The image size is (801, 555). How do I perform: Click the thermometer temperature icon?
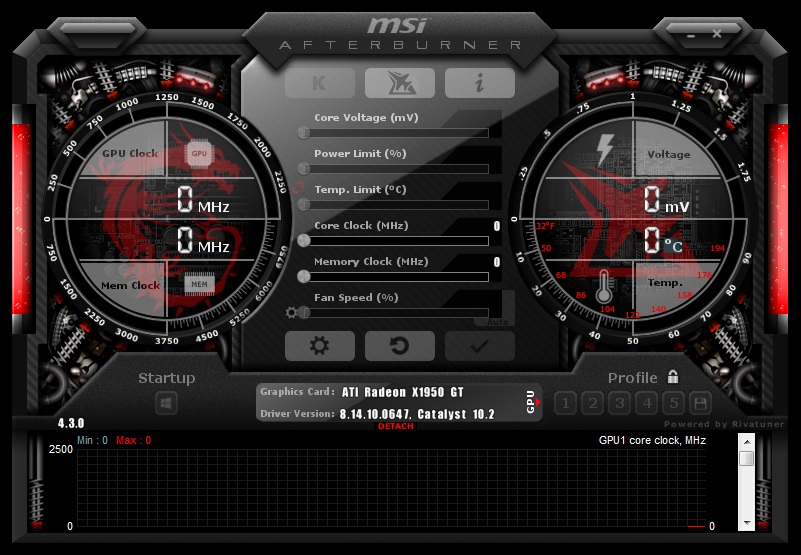pos(604,286)
